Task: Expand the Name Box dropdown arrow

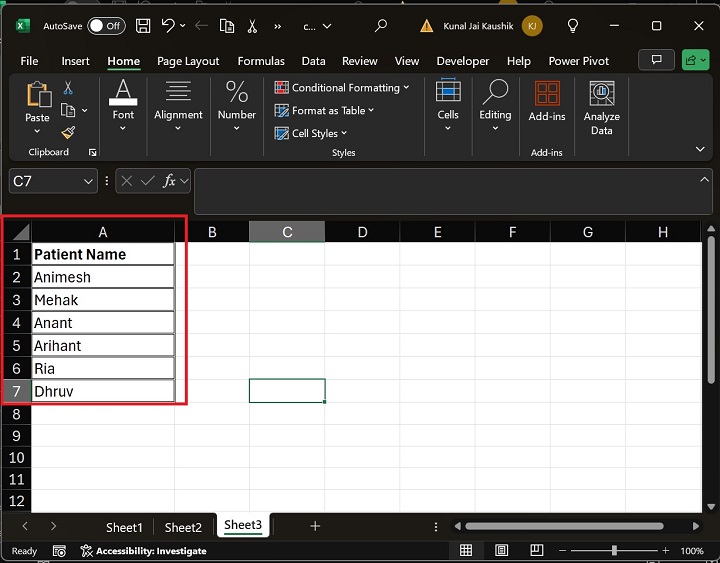Action: (86, 181)
